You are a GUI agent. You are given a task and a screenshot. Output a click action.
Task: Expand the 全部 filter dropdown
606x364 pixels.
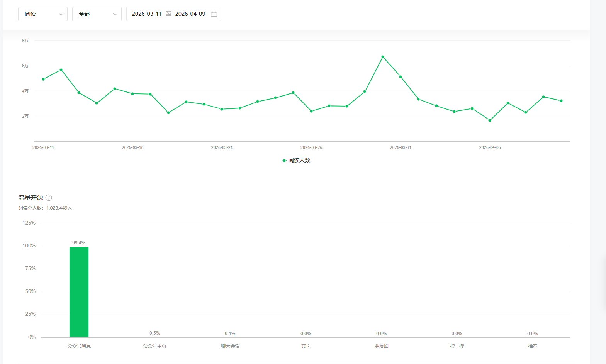click(97, 14)
